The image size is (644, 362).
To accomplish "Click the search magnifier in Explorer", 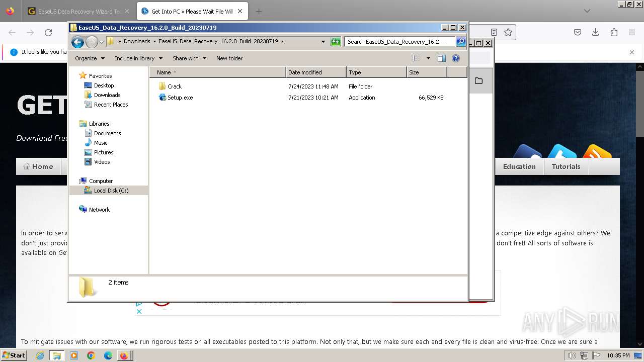I will 461,42.
